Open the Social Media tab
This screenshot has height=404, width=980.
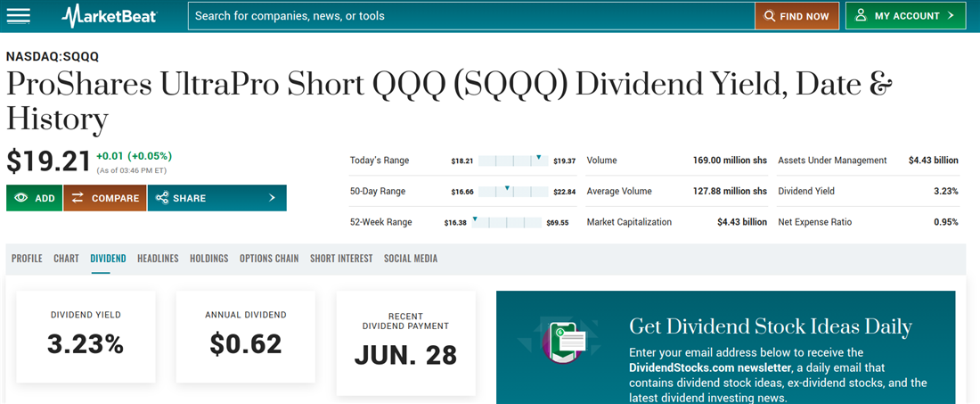(x=411, y=259)
